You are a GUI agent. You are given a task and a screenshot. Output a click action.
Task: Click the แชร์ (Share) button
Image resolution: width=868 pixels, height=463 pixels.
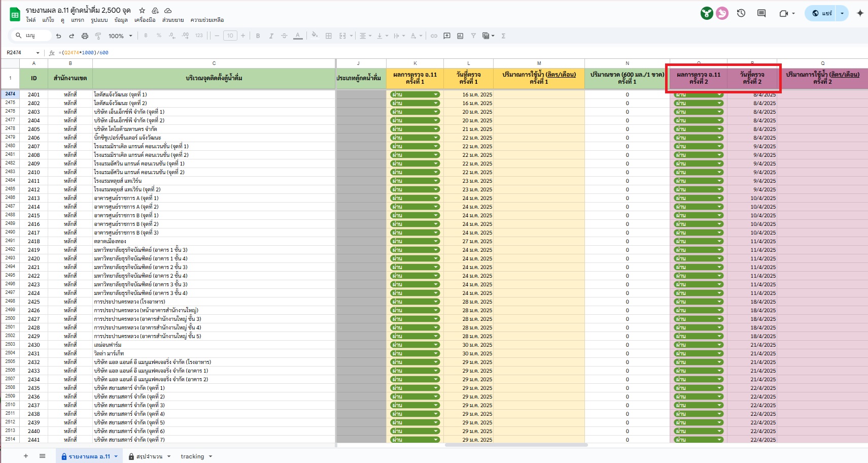pyautogui.click(x=822, y=13)
